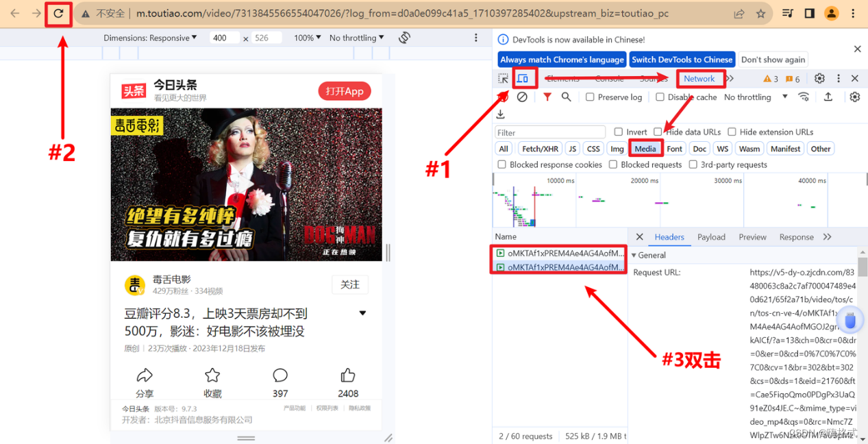
Task: Enable the Blocked requests checkbox
Action: pyautogui.click(x=613, y=164)
